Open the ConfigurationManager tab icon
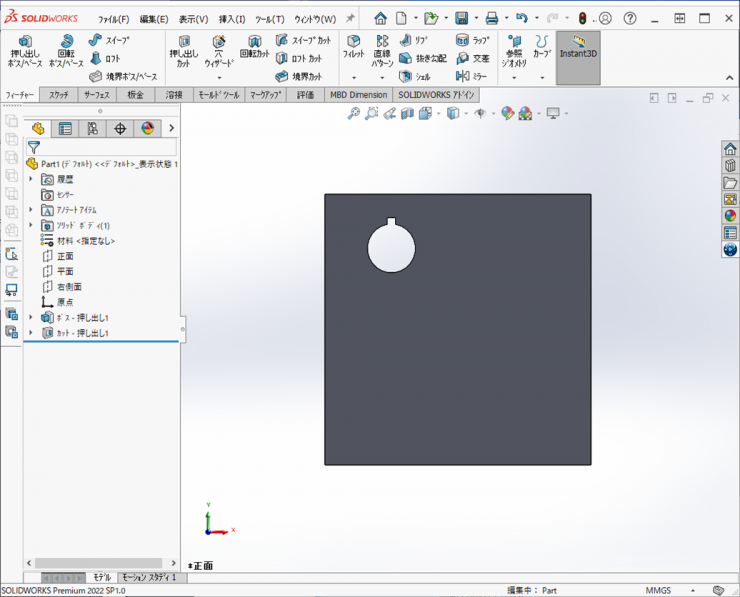The height and width of the screenshot is (597, 740). 93,128
